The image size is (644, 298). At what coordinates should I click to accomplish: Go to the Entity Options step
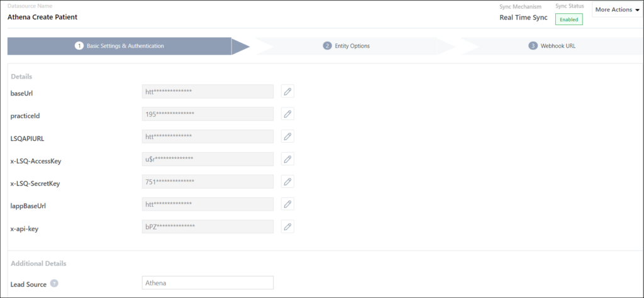coord(347,46)
